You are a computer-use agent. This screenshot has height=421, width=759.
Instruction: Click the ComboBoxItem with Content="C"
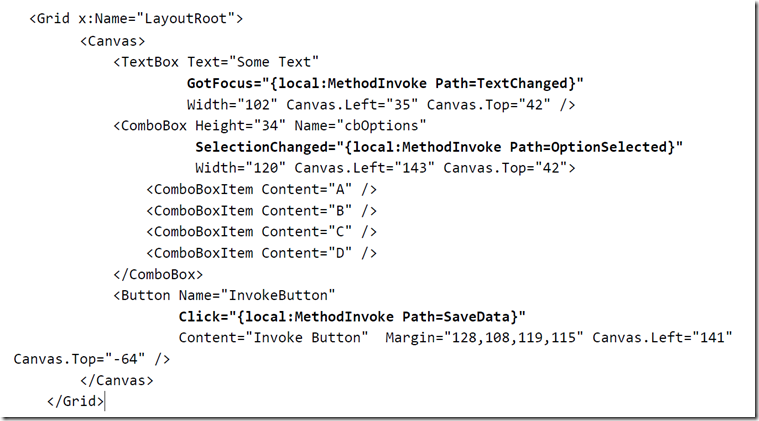point(261,232)
